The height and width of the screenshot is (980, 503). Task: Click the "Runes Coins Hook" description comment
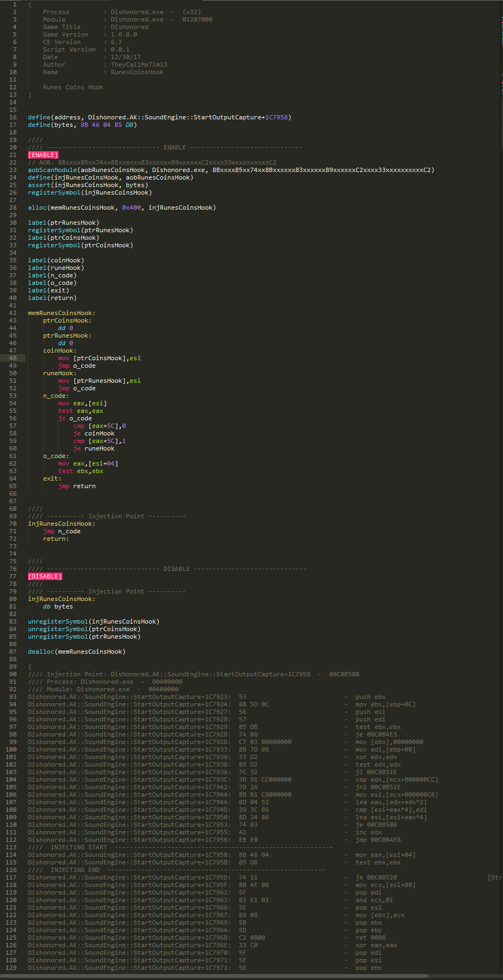click(x=73, y=87)
